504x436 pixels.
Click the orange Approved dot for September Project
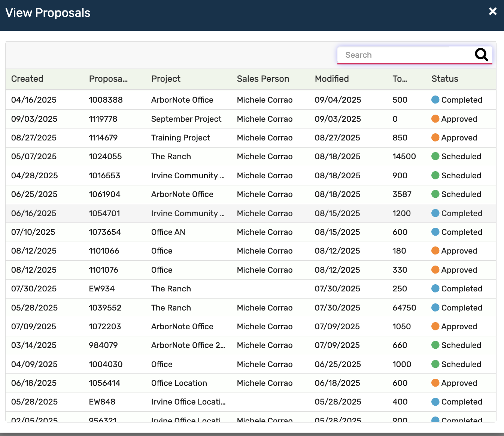pos(435,119)
